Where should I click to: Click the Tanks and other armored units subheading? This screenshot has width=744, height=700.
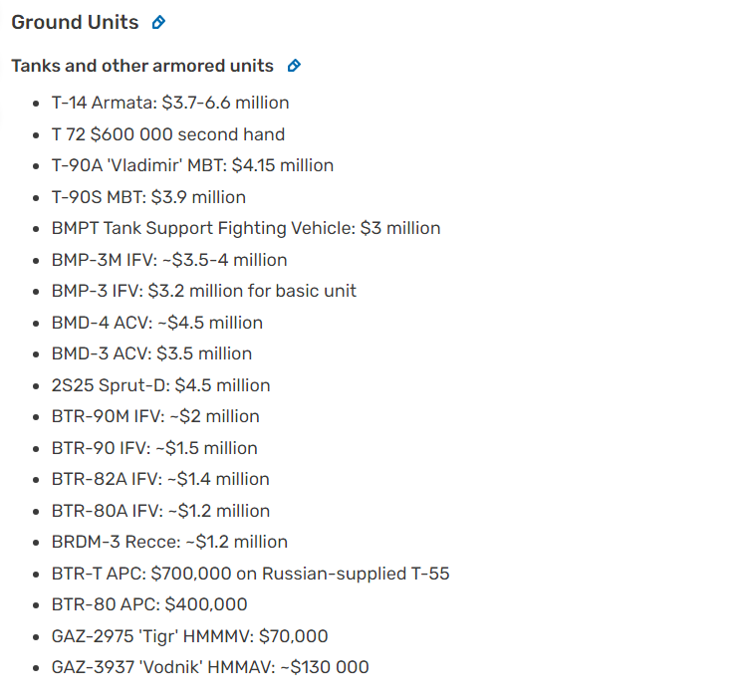[x=142, y=67]
